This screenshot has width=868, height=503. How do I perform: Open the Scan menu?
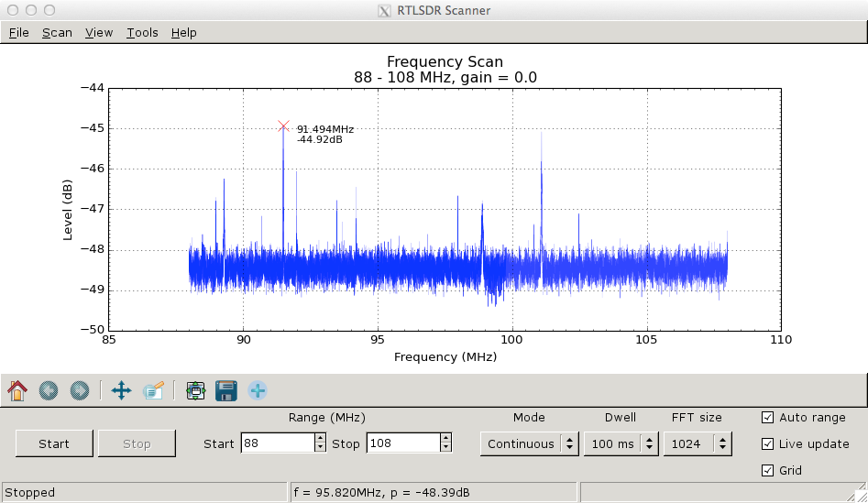click(x=57, y=33)
